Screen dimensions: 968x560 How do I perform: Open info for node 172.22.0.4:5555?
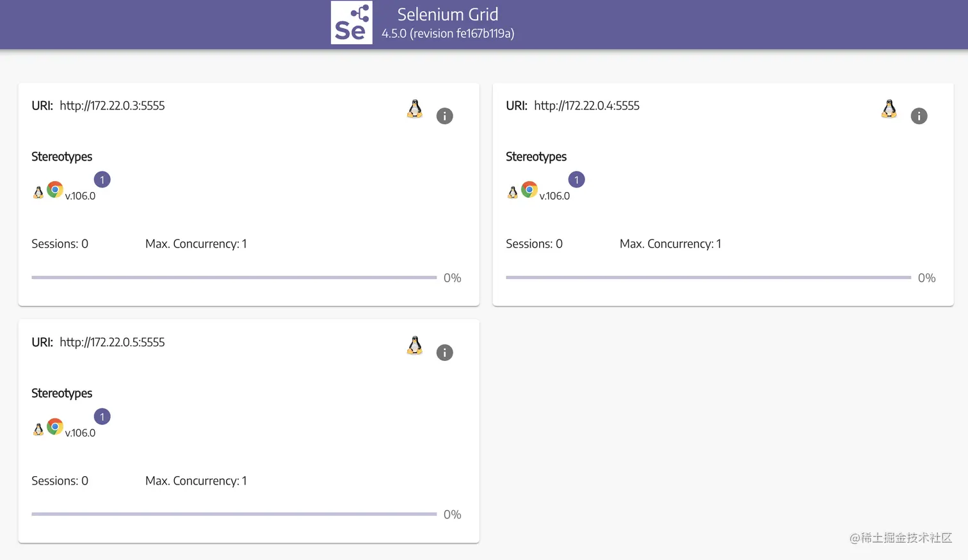[919, 116]
